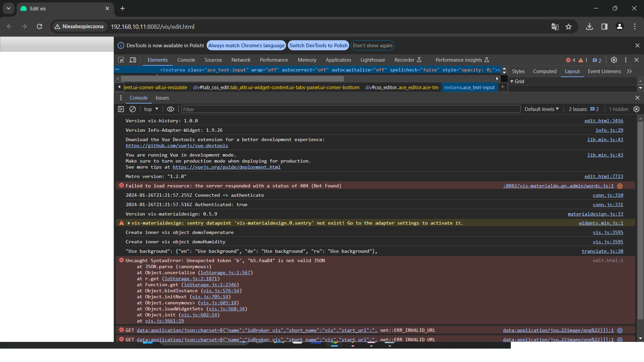
Task: Open source link edit.html:3456
Action: [x=604, y=121]
